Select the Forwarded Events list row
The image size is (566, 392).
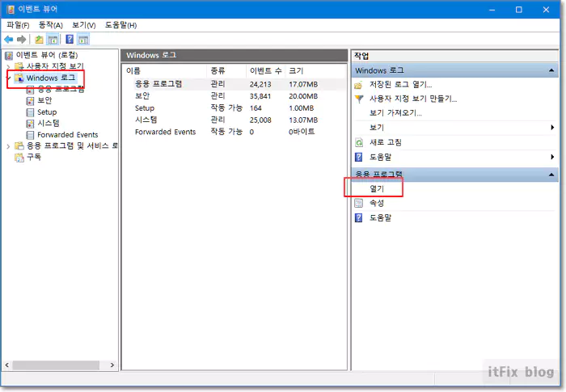(234, 132)
